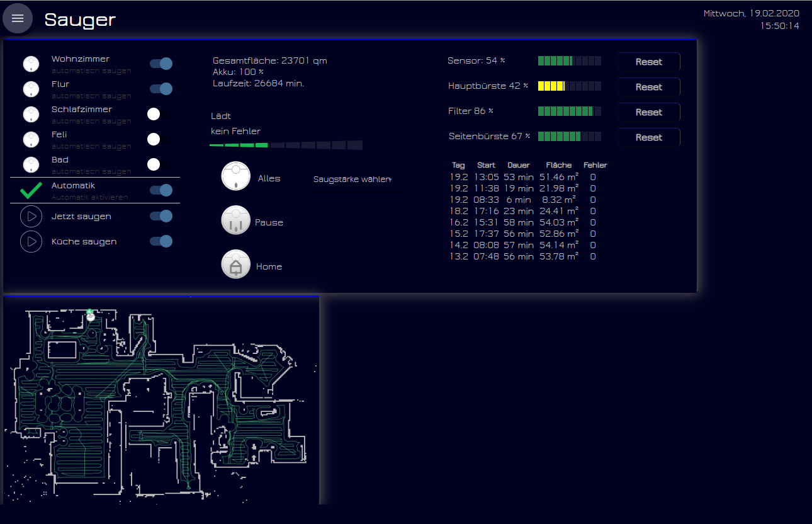812x524 pixels.
Task: Disable the Automatik switch
Action: (161, 190)
